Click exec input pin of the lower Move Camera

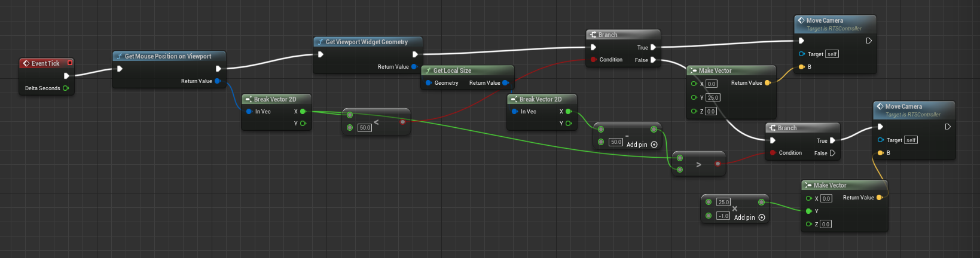tap(880, 127)
